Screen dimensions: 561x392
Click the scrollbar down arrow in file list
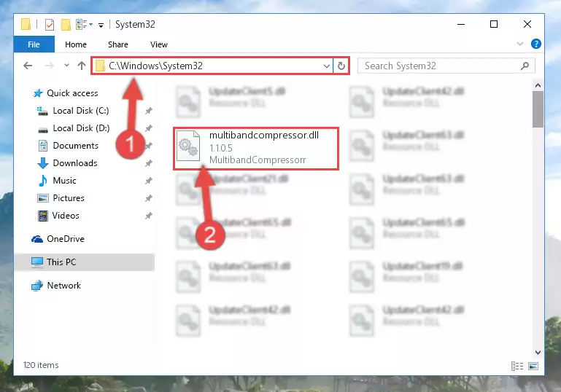click(x=538, y=353)
